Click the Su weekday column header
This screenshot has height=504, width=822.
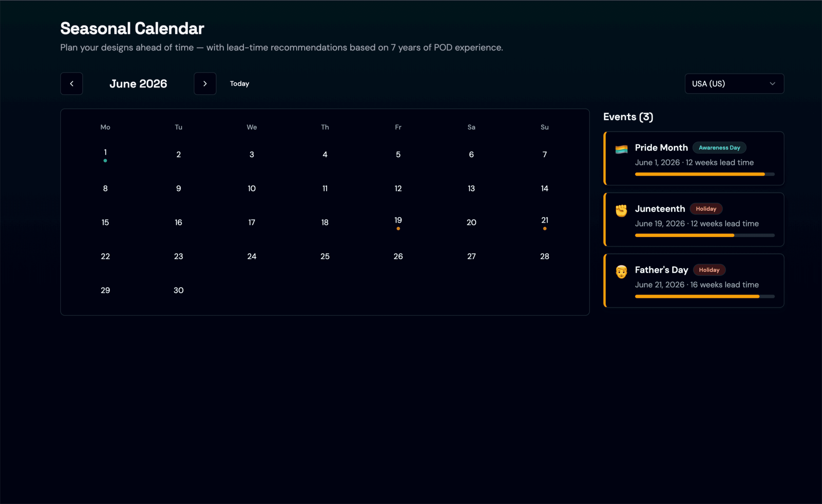click(544, 127)
